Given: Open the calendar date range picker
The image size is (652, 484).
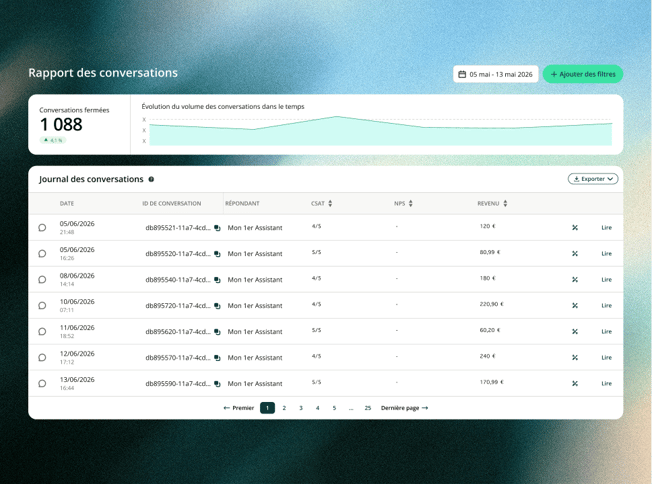Looking at the screenshot, I should (495, 74).
